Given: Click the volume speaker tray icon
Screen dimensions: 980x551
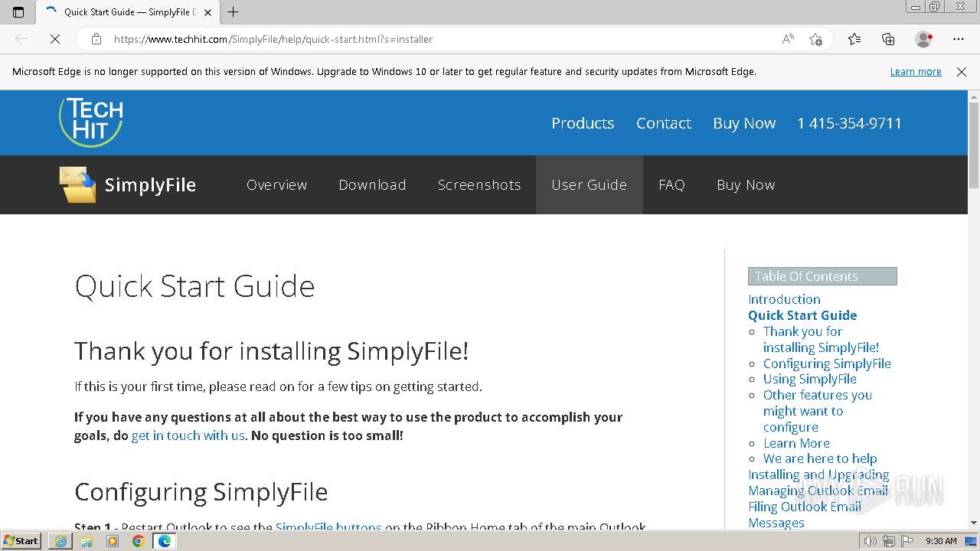Looking at the screenshot, I should coord(870,541).
